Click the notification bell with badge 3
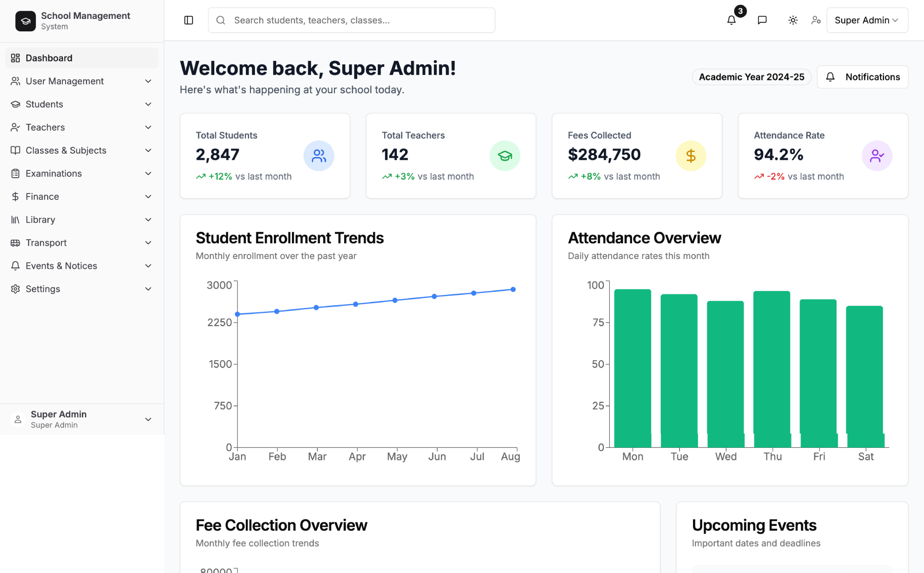 pos(731,20)
